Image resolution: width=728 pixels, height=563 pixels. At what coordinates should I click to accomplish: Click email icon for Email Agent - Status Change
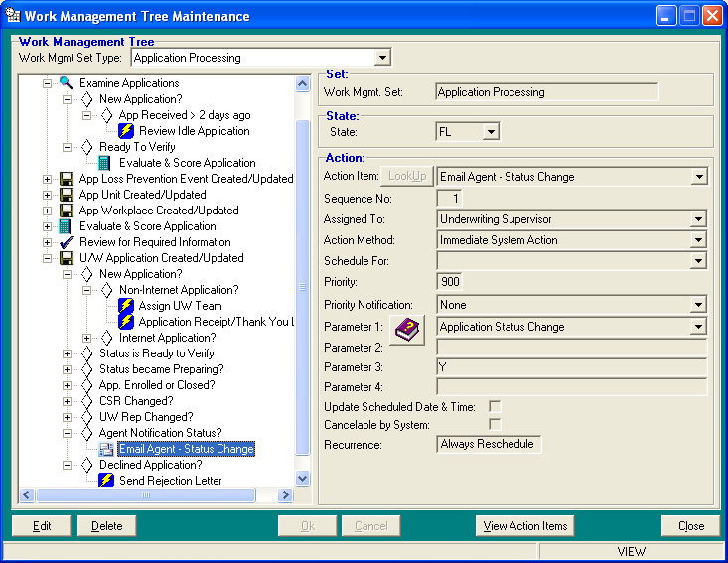pos(106,449)
